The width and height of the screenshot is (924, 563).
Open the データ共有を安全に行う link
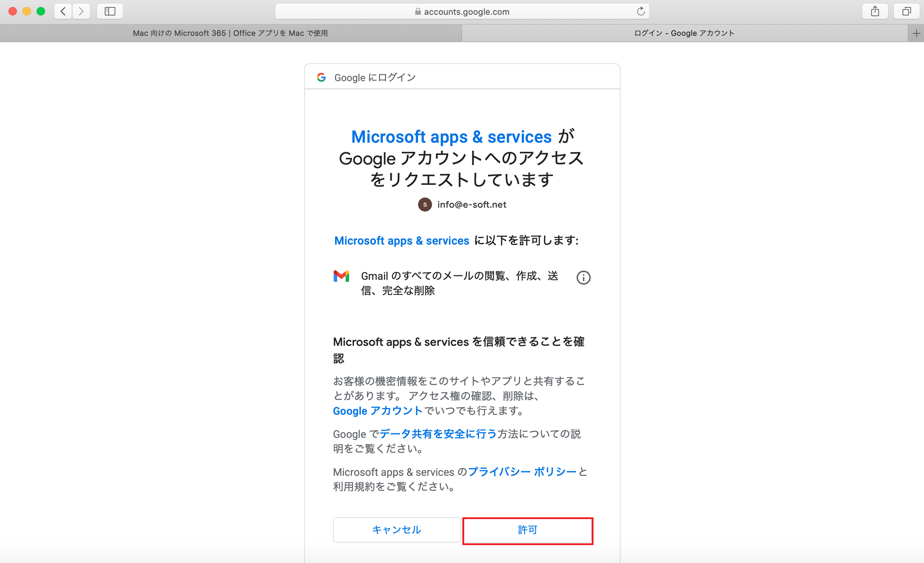point(438,434)
